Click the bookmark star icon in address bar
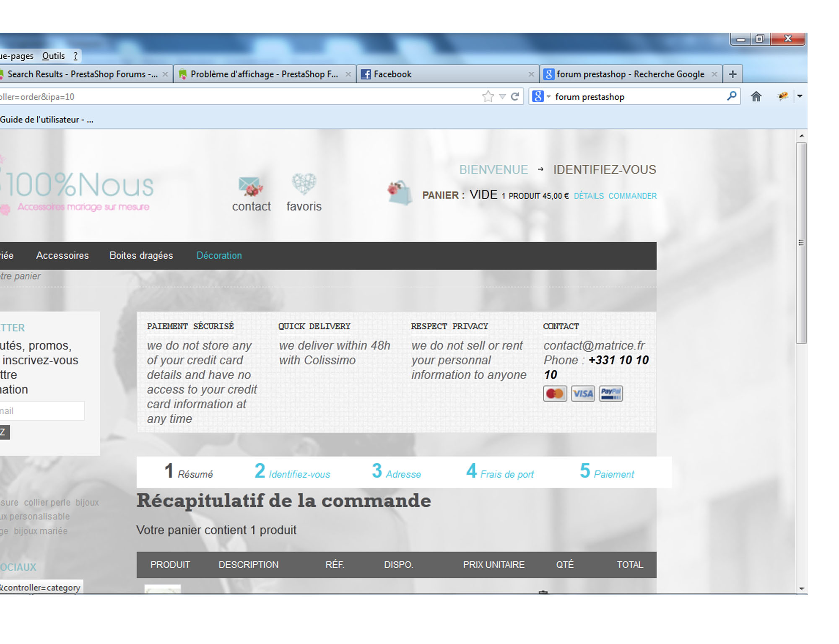The image size is (839, 644). [488, 97]
